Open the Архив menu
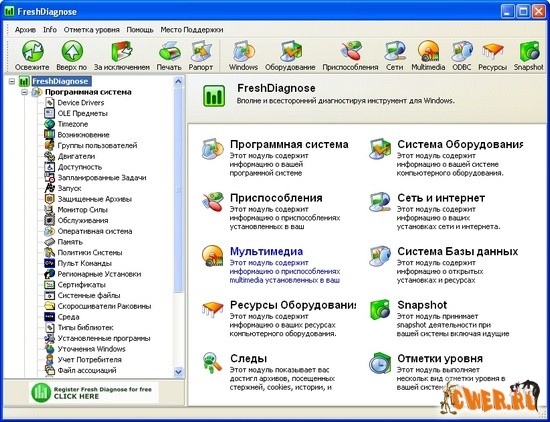Image resolution: width=550 pixels, height=422 pixels. pos(25,30)
